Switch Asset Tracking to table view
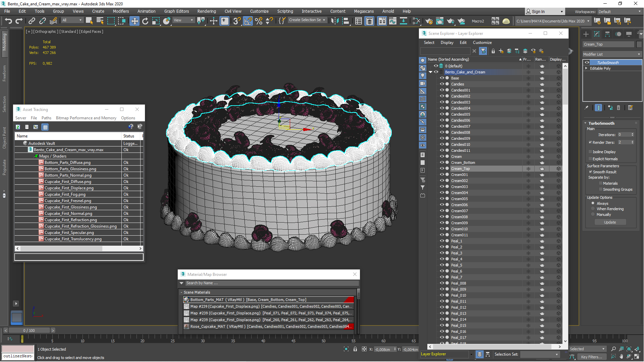The height and width of the screenshot is (362, 644). click(x=45, y=127)
